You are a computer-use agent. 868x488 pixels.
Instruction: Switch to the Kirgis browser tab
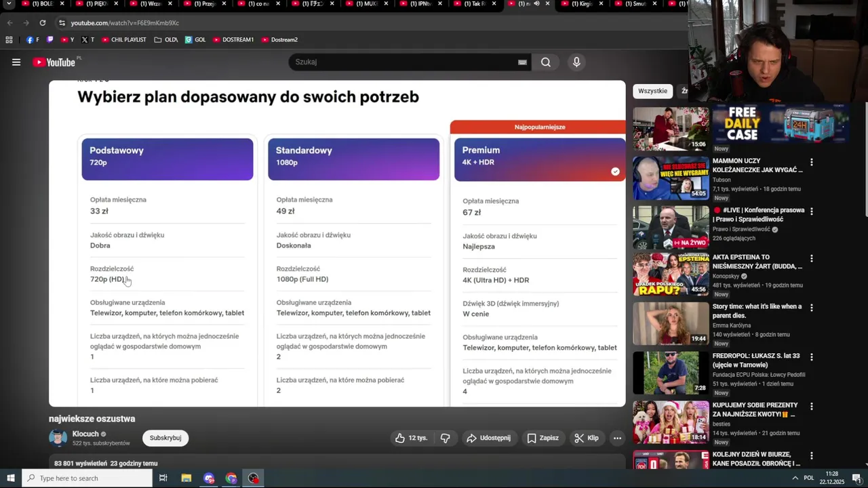(581, 4)
